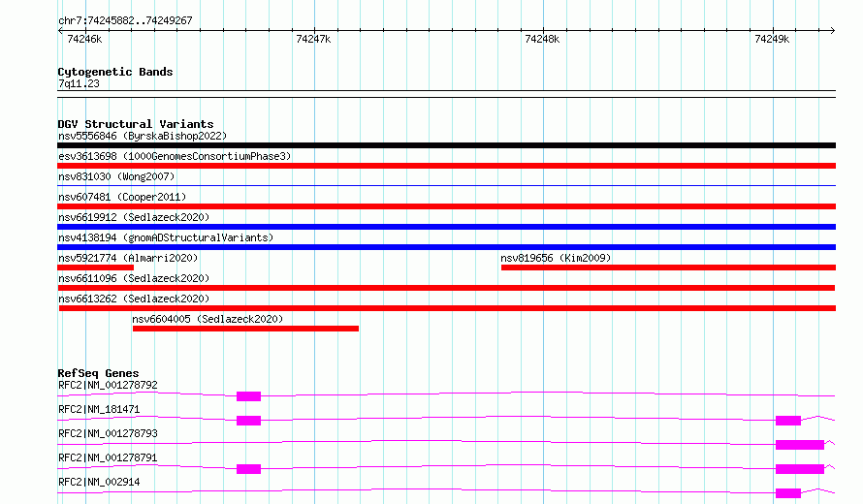Click the exon box of RFC2|NM_002914
863x504 pixels.
(788, 493)
